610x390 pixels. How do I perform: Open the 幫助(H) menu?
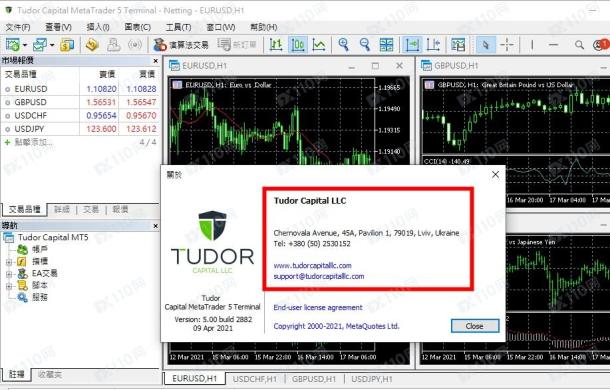coord(263,27)
